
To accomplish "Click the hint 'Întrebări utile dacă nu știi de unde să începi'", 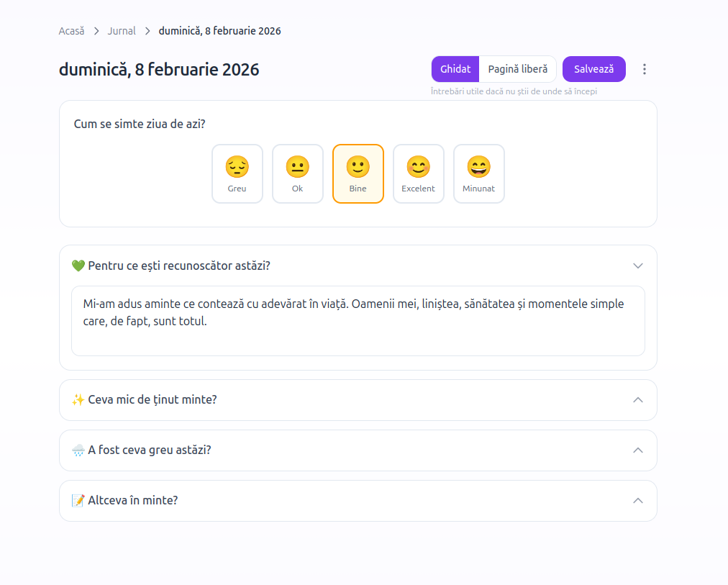I will [514, 91].
